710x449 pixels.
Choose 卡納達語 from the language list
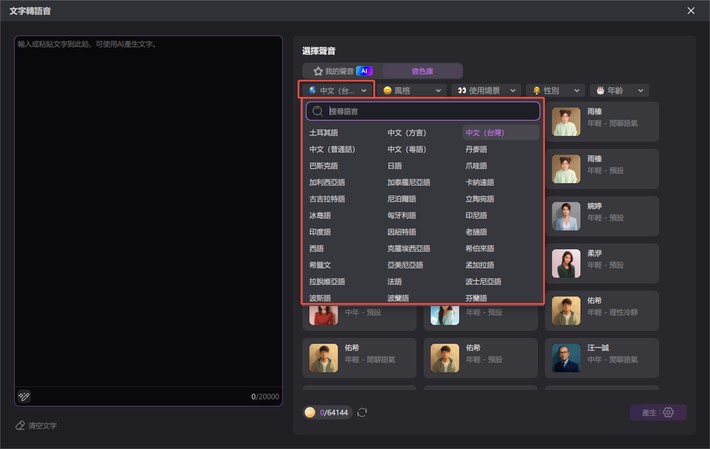(x=480, y=182)
